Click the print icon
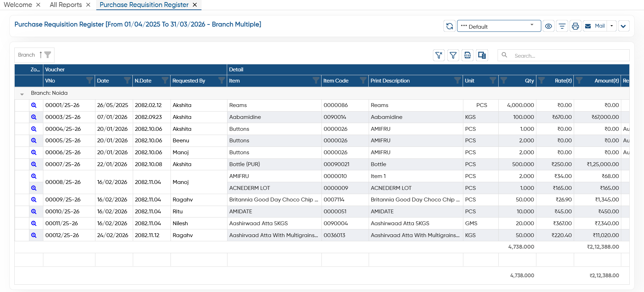 click(575, 26)
